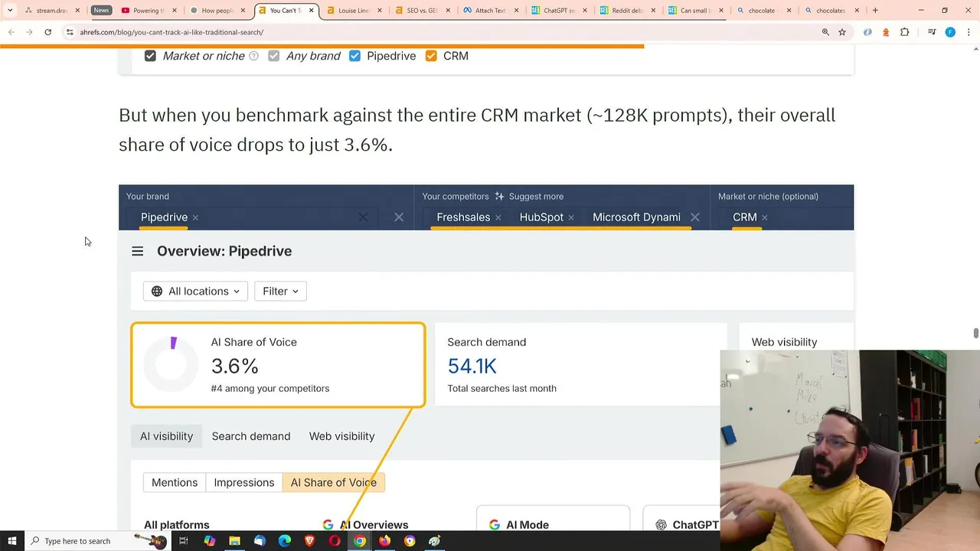Remove the HubSpot competitor tag

pyautogui.click(x=571, y=217)
